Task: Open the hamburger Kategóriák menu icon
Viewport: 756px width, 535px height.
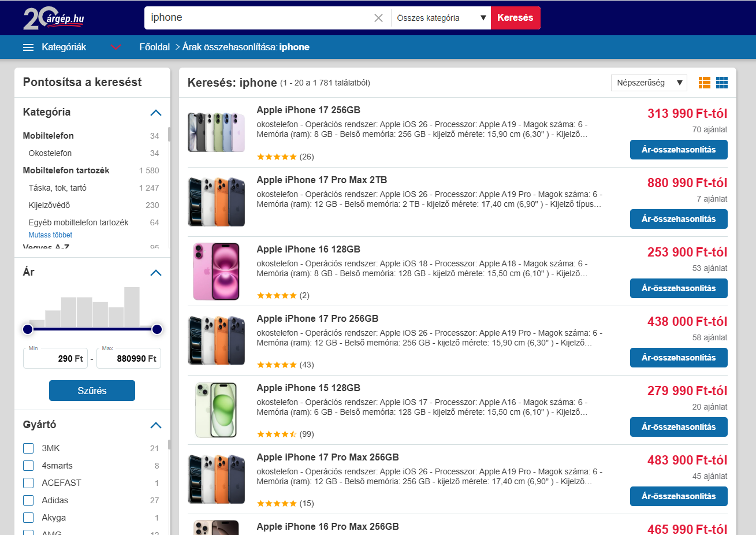Action: point(28,47)
